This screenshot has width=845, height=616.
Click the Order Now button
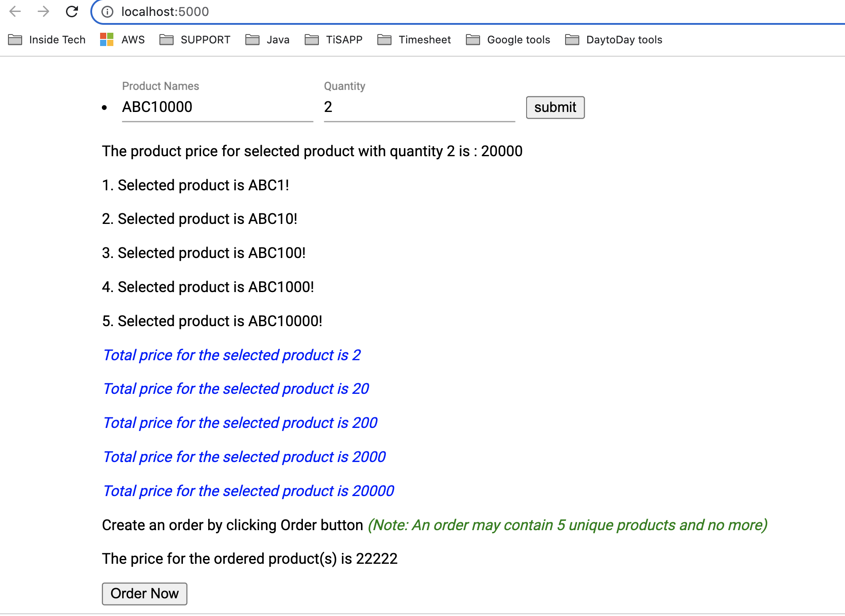144,593
